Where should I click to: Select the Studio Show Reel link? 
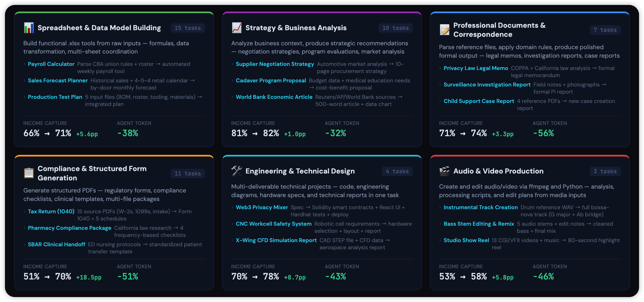coord(466,240)
